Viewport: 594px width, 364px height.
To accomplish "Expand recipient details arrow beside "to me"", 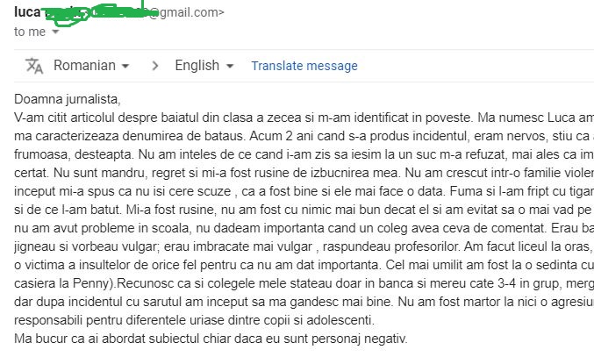I will tap(55, 32).
